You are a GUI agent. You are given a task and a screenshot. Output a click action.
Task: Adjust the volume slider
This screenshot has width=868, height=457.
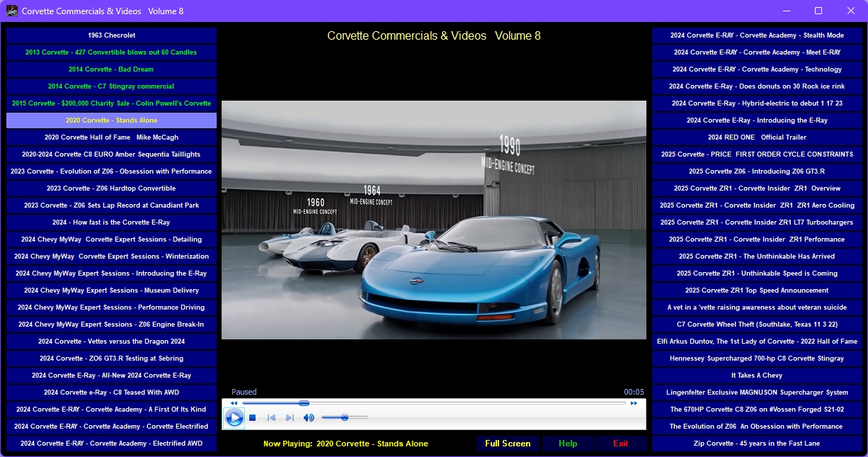click(345, 418)
